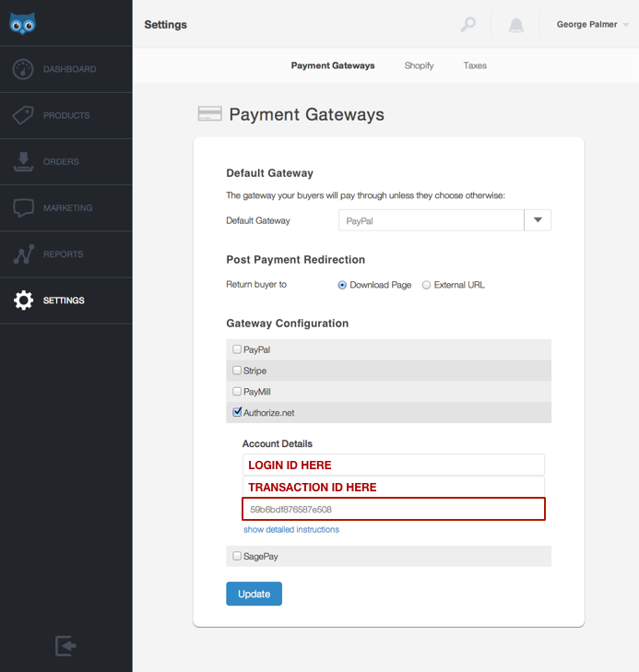Switch to the Taxes tab

475,65
